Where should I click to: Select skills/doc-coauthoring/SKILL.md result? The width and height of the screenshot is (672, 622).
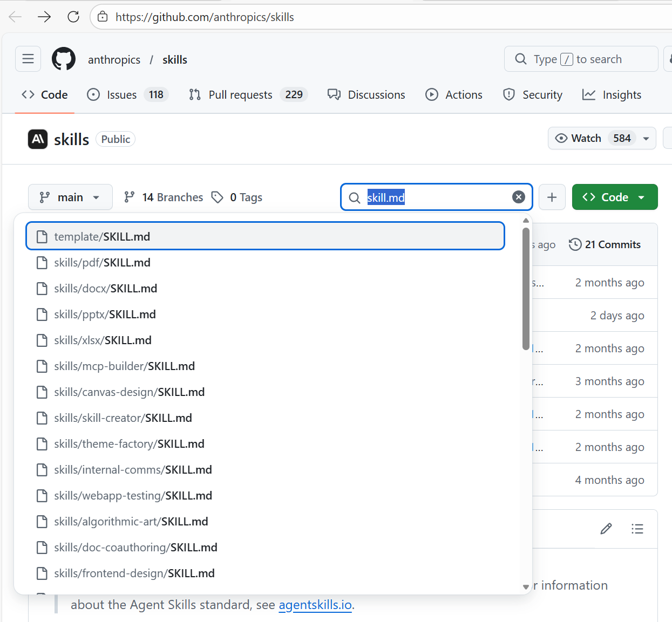tap(265, 547)
